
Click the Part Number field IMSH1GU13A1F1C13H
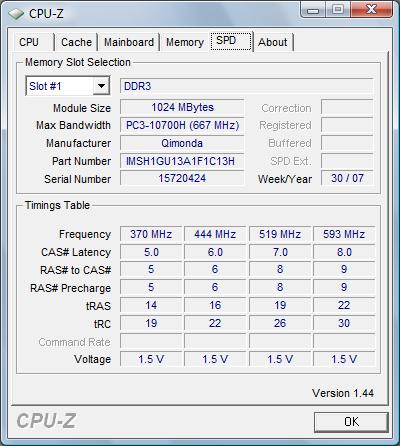[x=182, y=161]
